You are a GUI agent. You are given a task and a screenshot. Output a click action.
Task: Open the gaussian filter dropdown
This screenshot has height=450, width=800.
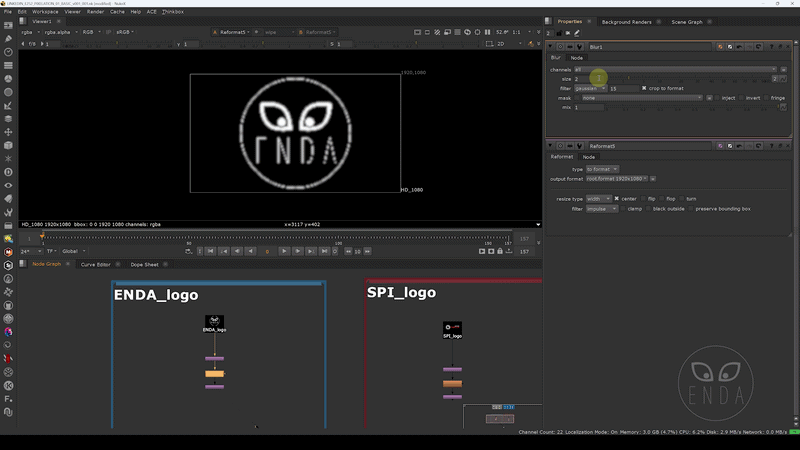point(590,88)
